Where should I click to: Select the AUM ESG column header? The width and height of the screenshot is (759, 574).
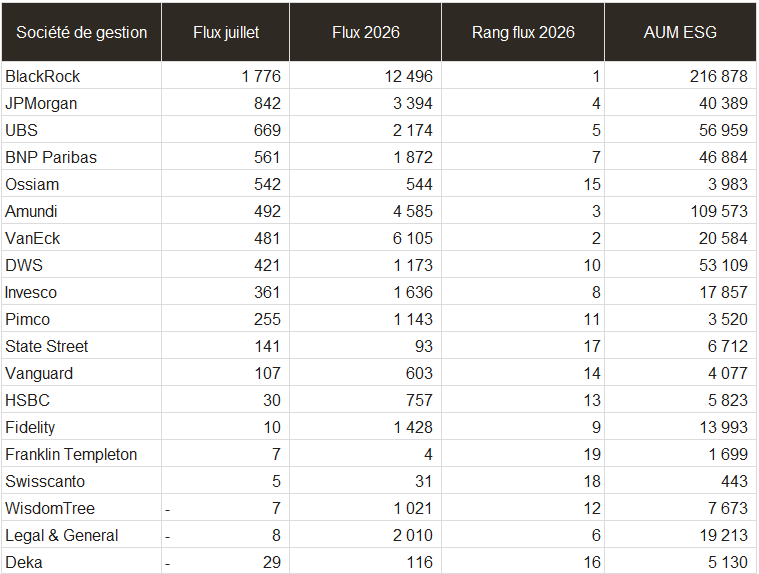[680, 32]
